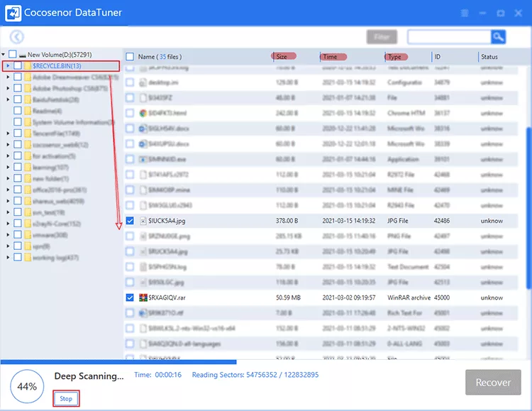Click the Recover button

point(493,383)
